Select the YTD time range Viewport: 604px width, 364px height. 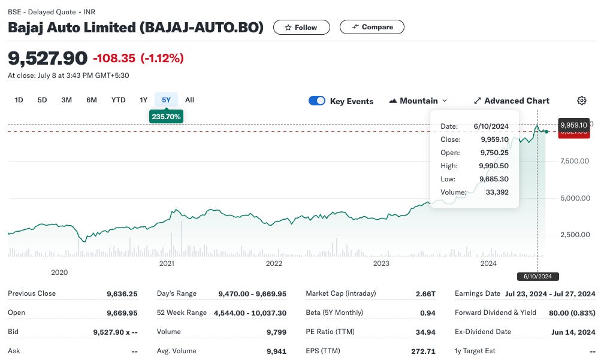click(118, 100)
